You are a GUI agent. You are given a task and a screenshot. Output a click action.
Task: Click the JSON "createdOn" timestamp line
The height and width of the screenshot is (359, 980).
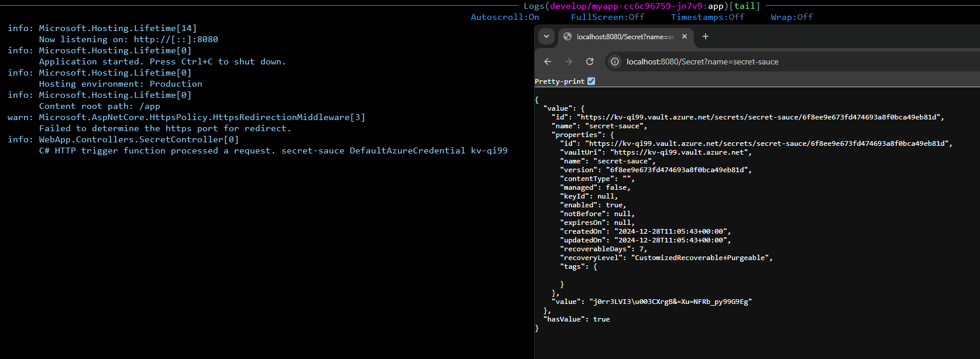(645, 231)
